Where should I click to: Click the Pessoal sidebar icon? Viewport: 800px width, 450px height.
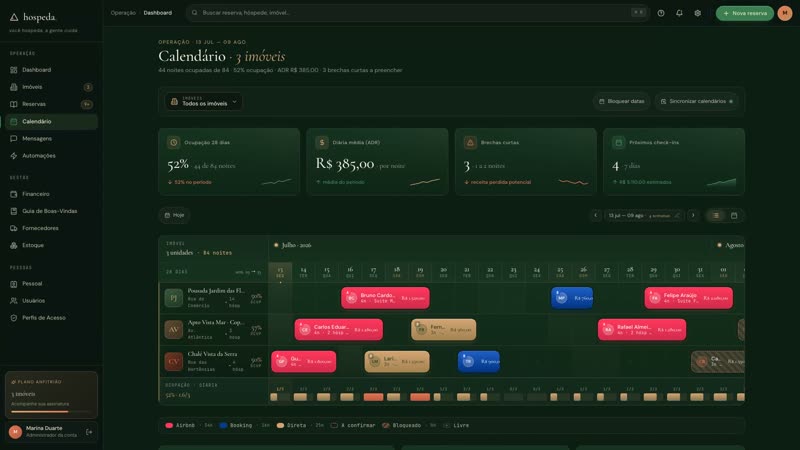click(14, 284)
